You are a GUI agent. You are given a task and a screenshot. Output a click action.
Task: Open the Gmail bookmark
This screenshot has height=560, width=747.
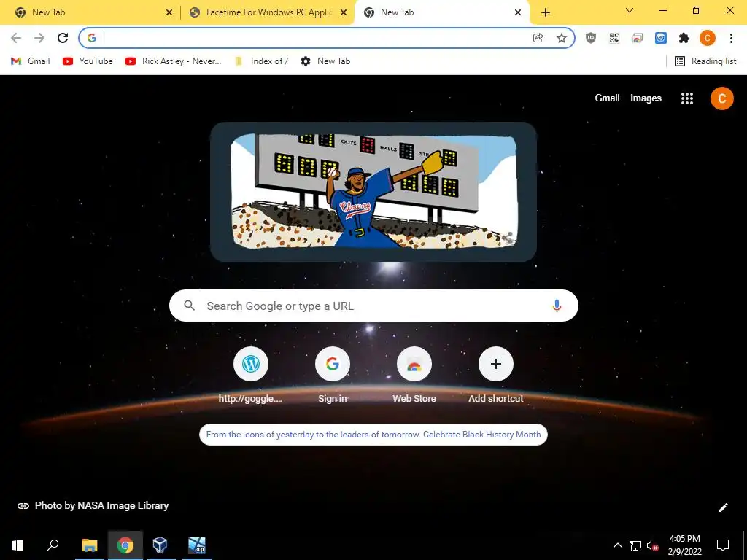[31, 61]
